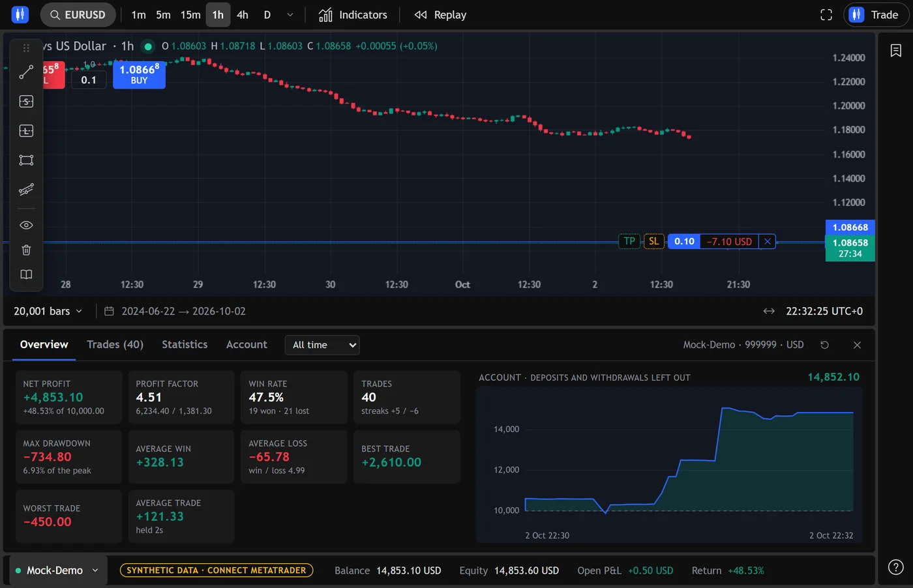Image resolution: width=913 pixels, height=588 pixels.
Task: Click the blue BUY 1.0866 button
Action: [139, 74]
